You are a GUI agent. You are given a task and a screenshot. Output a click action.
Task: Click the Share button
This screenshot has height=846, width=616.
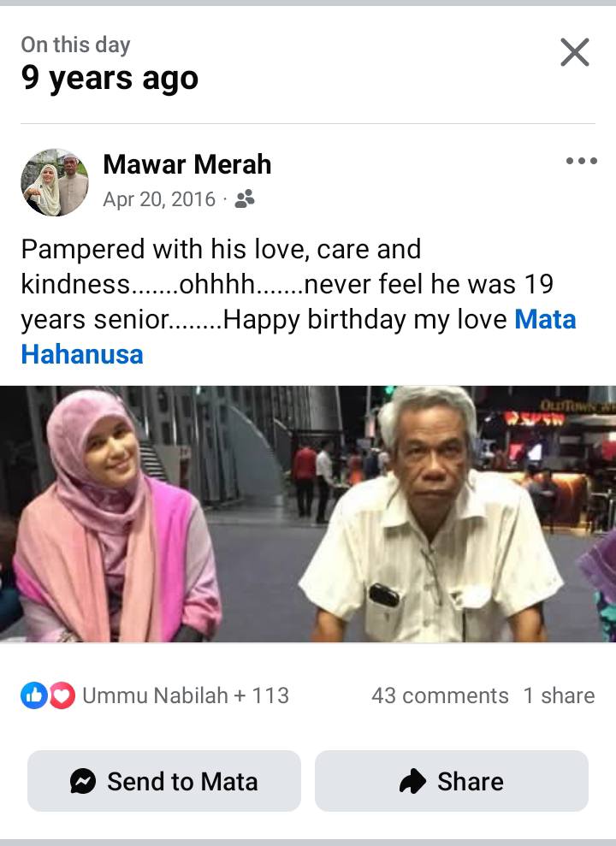pos(452,781)
